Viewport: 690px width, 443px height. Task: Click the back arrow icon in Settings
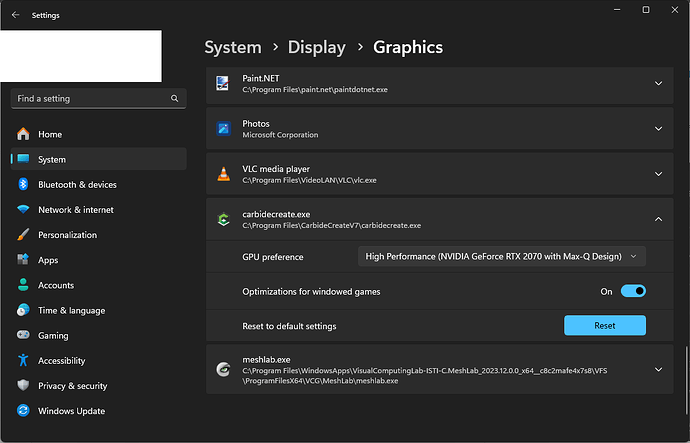pos(15,15)
